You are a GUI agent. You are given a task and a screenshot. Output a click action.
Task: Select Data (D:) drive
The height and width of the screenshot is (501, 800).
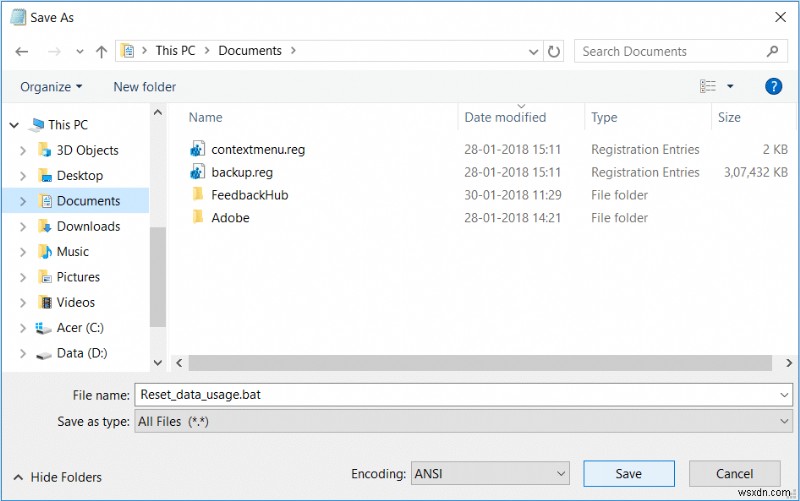point(82,353)
